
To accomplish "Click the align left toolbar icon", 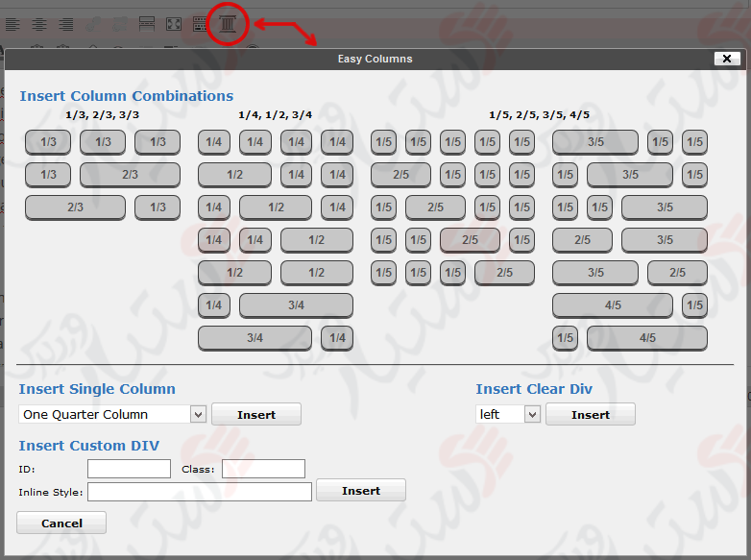I will [12, 24].
